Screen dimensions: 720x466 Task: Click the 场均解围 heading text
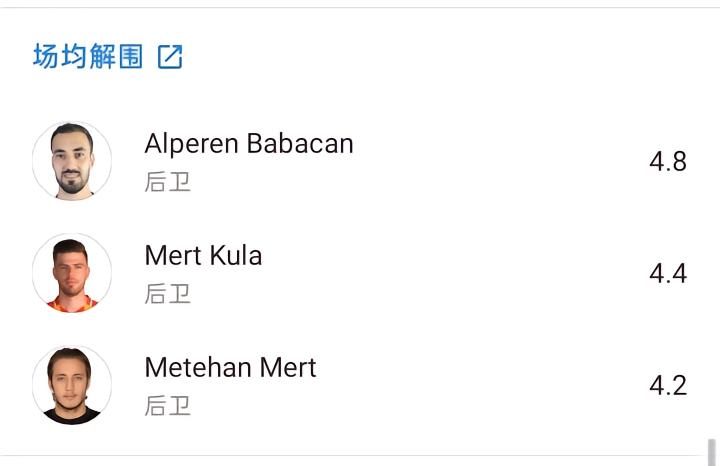pos(88,57)
